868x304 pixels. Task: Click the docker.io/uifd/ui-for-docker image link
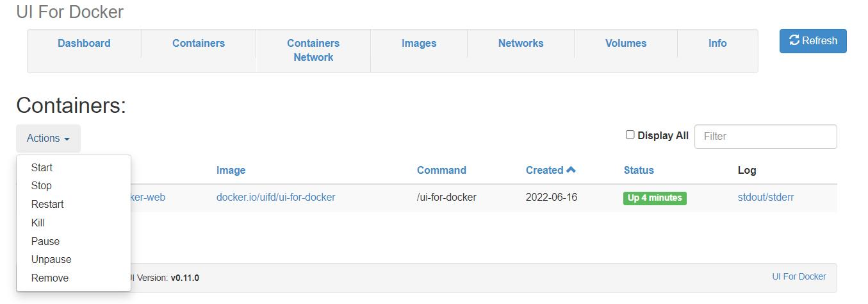[275, 197]
